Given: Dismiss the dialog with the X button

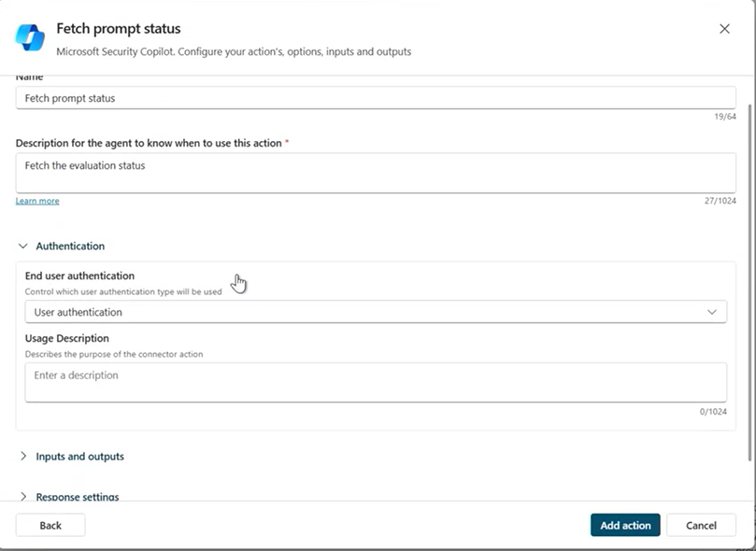Looking at the screenshot, I should (725, 28).
